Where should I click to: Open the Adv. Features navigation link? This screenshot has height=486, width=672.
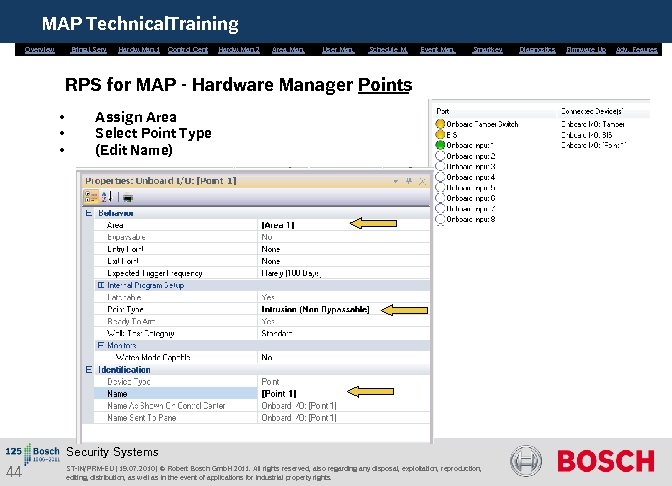636,50
